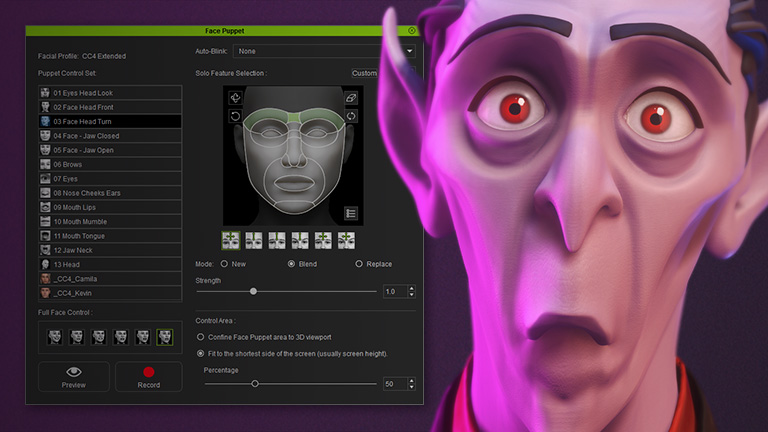
Task: Click the Preview button
Action: tap(73, 376)
